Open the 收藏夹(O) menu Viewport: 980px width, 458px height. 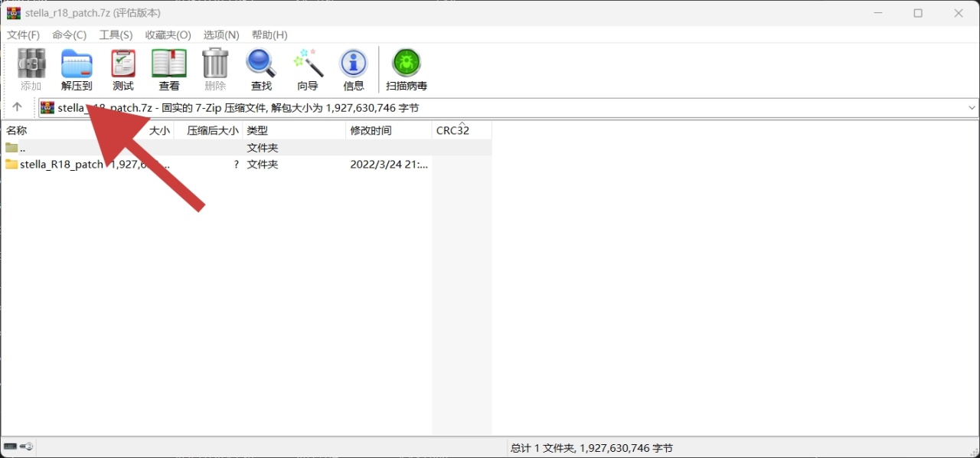[x=168, y=34]
